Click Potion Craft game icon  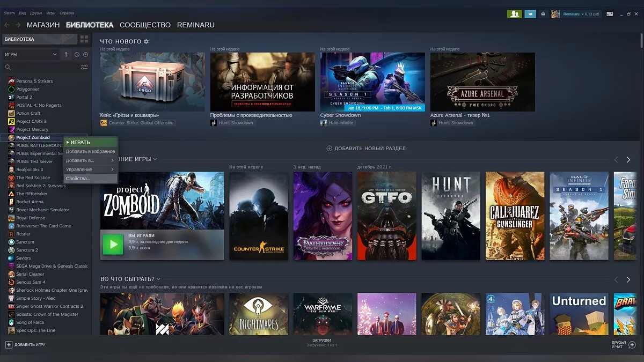point(11,113)
